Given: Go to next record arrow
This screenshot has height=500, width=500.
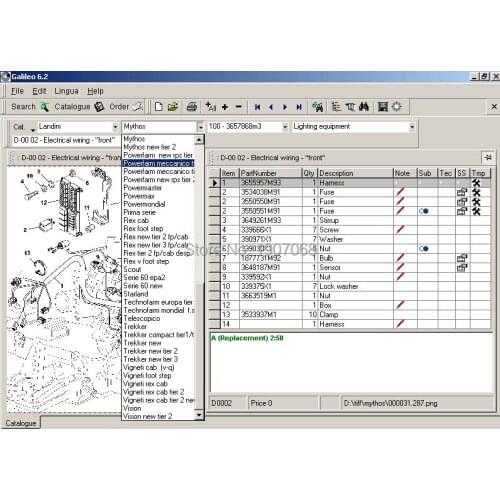Looking at the screenshot, I should point(285,107).
